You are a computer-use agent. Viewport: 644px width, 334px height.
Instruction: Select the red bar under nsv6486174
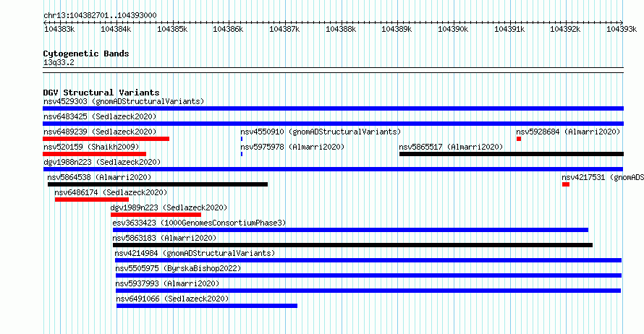[x=92, y=200]
